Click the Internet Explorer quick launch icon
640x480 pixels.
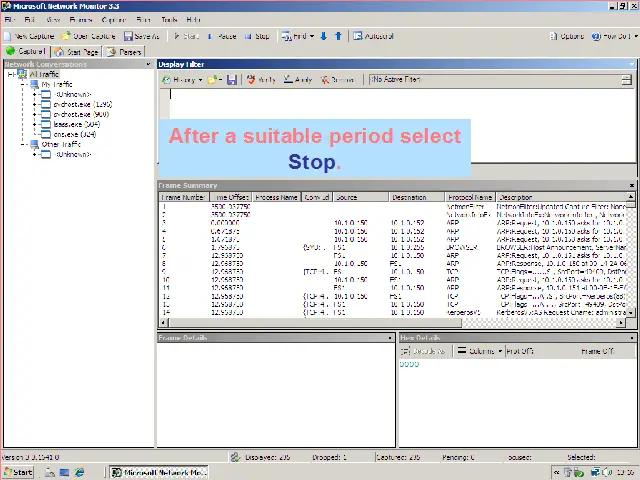(79, 472)
